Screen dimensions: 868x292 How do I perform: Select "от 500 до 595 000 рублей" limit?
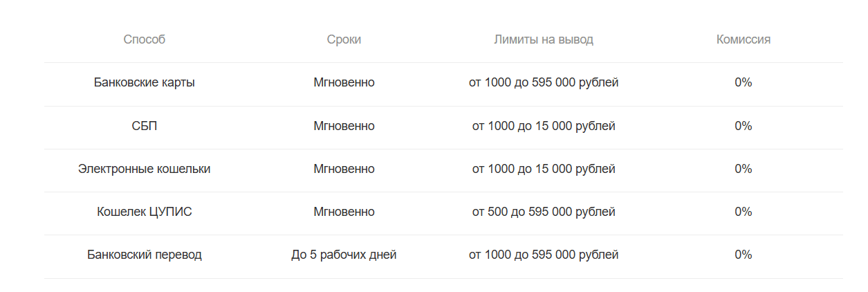point(544,212)
